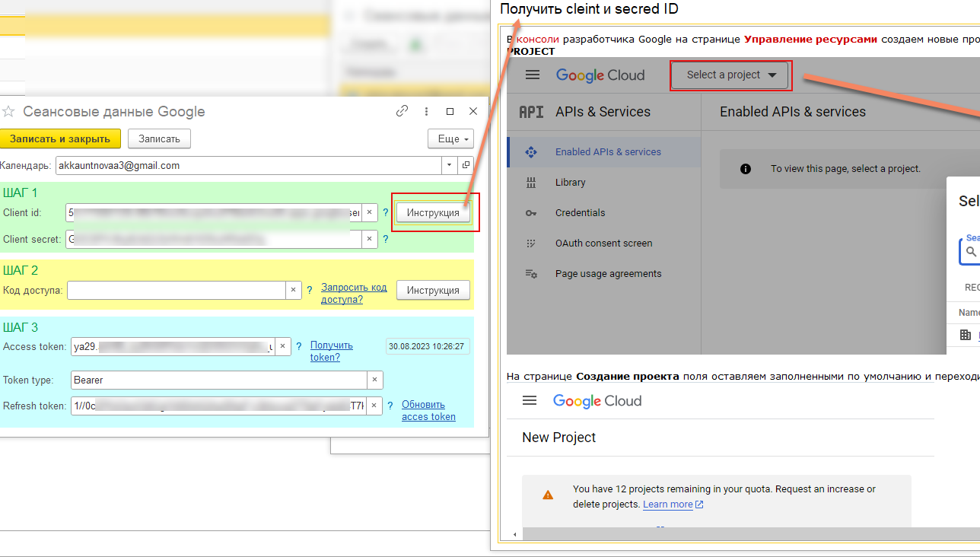This screenshot has width=980, height=557.
Task: Click the warning icon in quota notice
Action: coord(548,495)
